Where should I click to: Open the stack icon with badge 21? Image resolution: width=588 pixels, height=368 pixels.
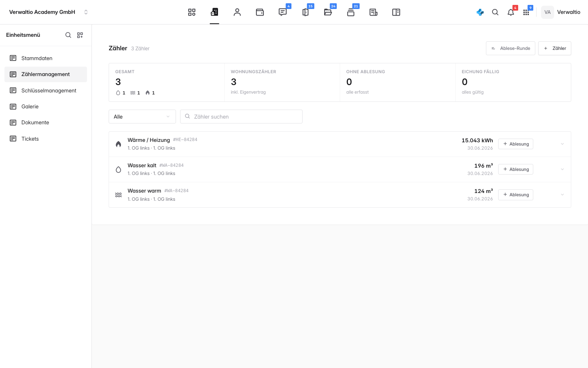tap(351, 12)
